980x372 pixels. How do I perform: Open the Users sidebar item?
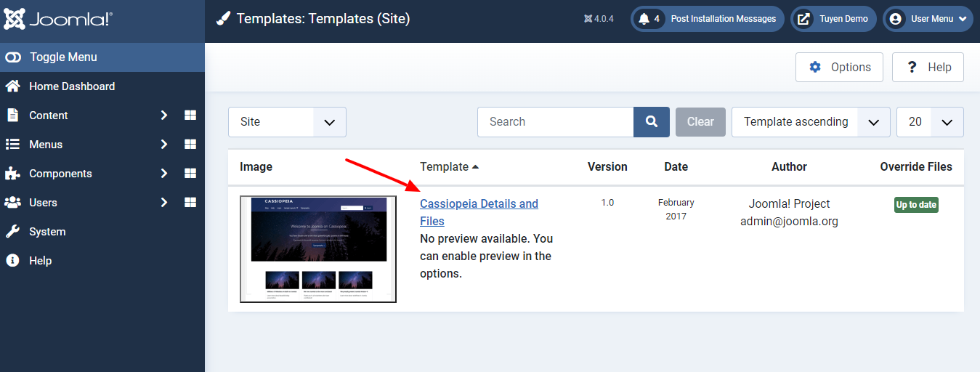(43, 202)
